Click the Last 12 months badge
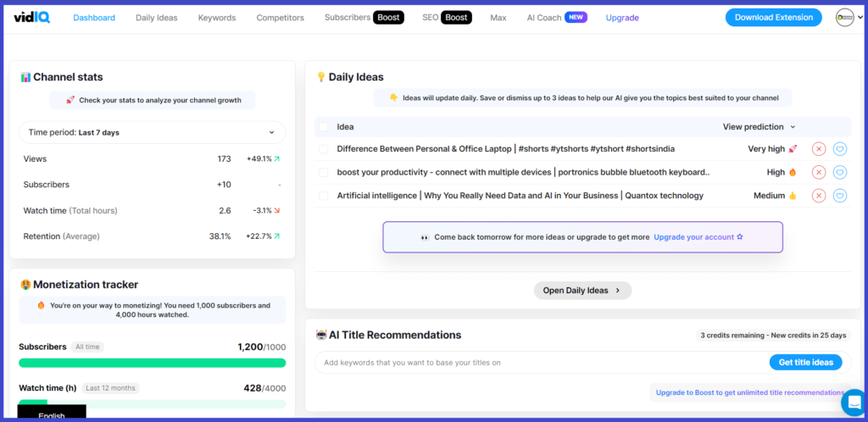The height and width of the screenshot is (422, 868). tap(111, 388)
